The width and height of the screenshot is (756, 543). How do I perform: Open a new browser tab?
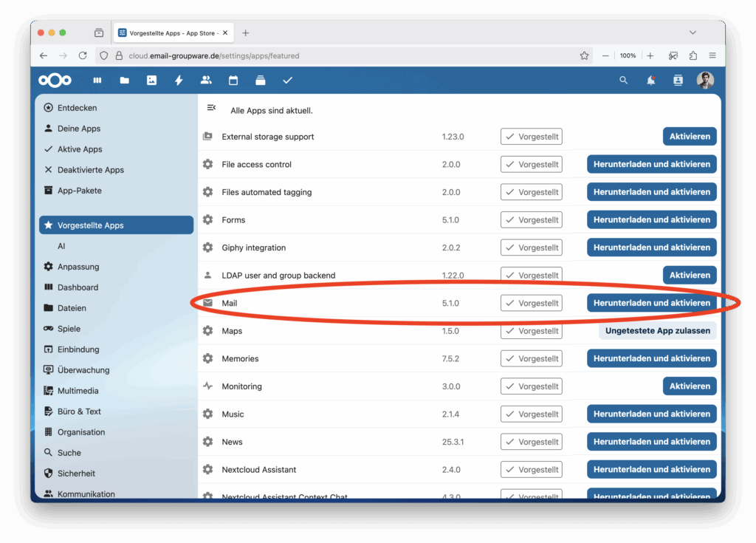pos(245,33)
